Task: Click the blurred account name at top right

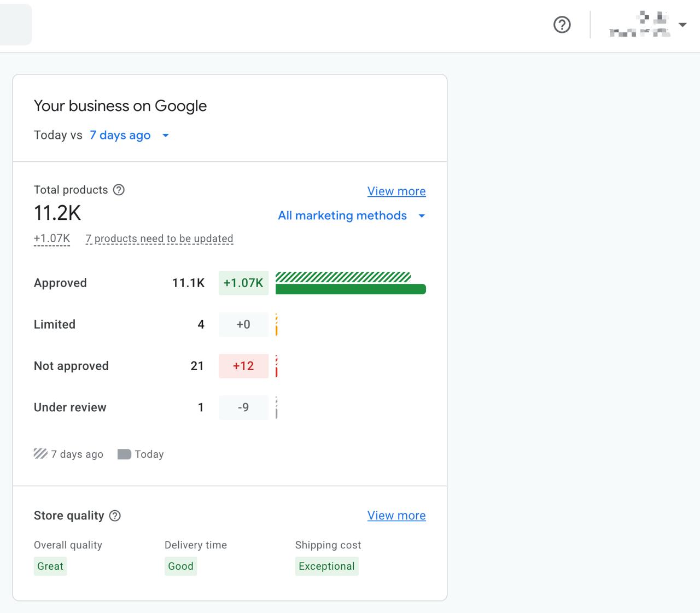Action: point(640,25)
